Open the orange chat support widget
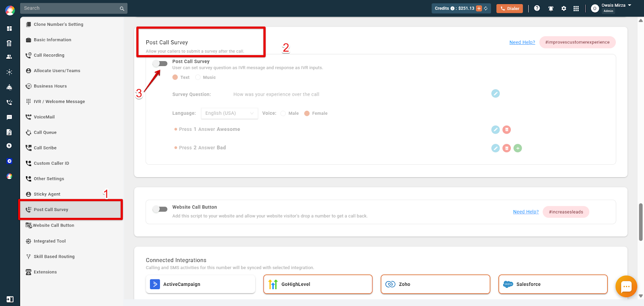Image resolution: width=644 pixels, height=306 pixels. coord(626,286)
